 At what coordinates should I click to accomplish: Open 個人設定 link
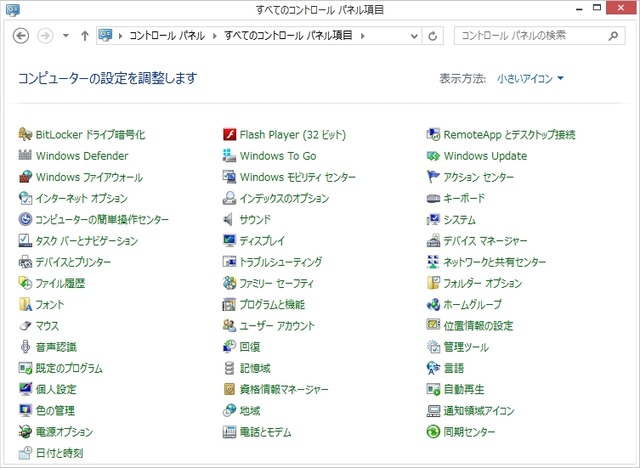click(x=56, y=389)
